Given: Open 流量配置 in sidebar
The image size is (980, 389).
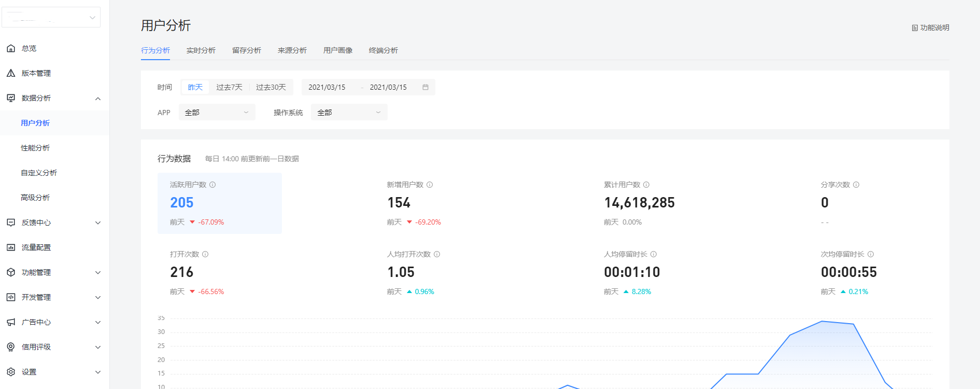Looking at the screenshot, I should click(54, 247).
